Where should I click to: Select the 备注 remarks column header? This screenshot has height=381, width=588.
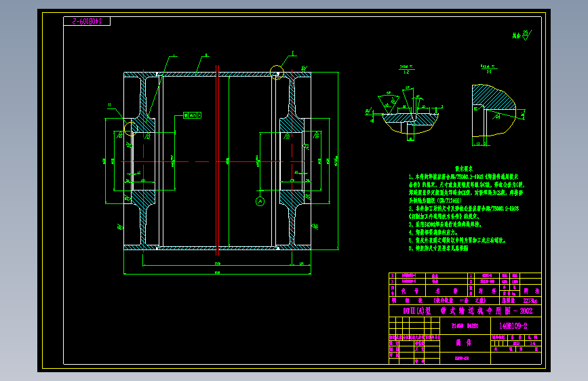click(x=531, y=291)
